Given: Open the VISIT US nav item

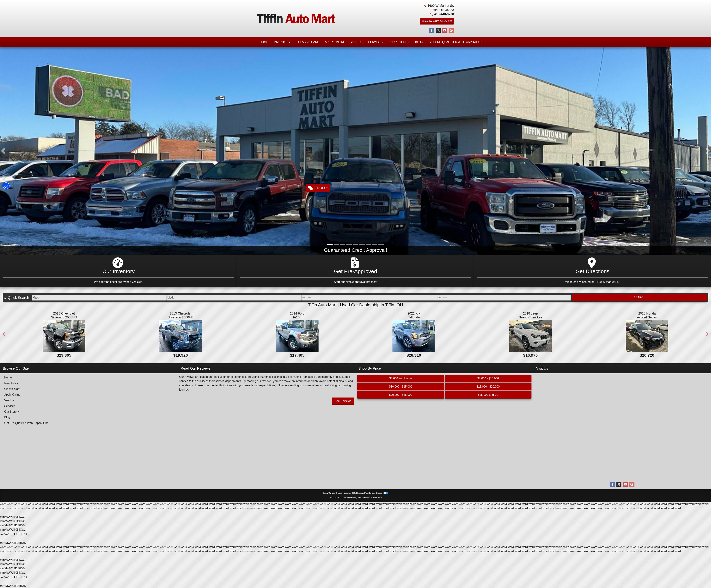Looking at the screenshot, I should click(x=357, y=42).
